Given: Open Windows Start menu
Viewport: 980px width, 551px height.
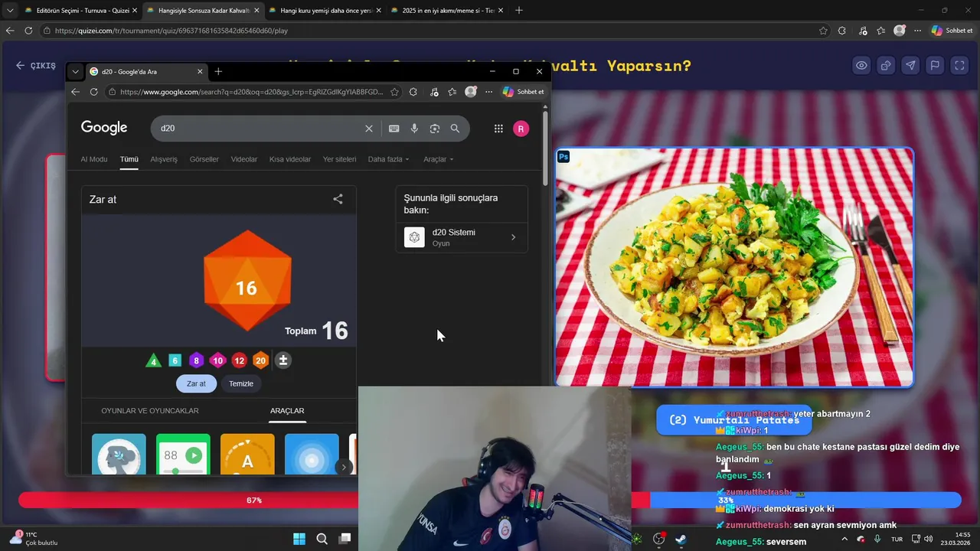Looking at the screenshot, I should pyautogui.click(x=299, y=539).
